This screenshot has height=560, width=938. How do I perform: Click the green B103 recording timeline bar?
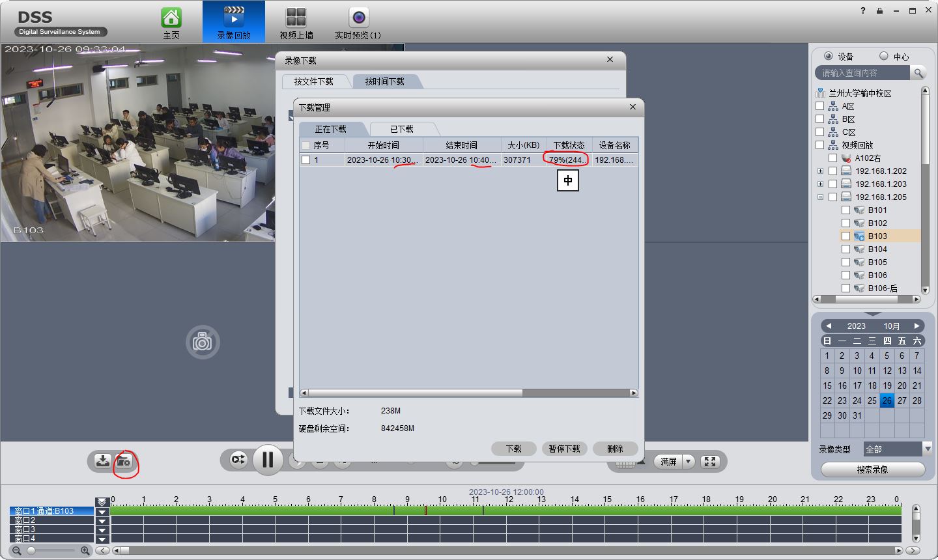tap(505, 511)
